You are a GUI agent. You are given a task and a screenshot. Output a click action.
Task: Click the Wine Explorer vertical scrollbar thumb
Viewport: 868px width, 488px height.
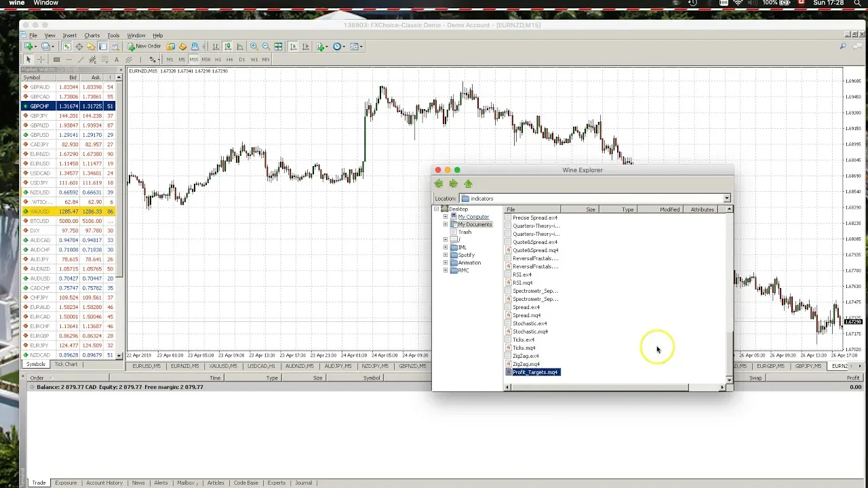(729, 352)
